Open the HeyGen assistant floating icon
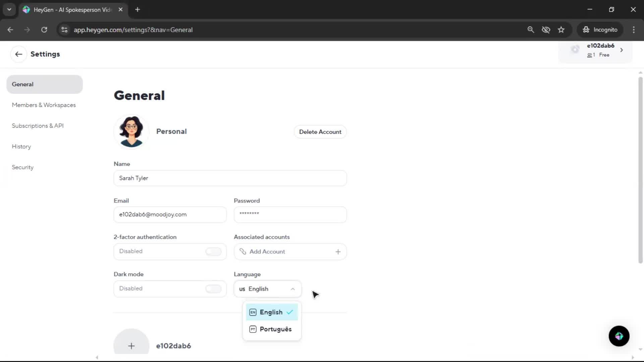Viewport: 644px width, 362px height. [619, 336]
